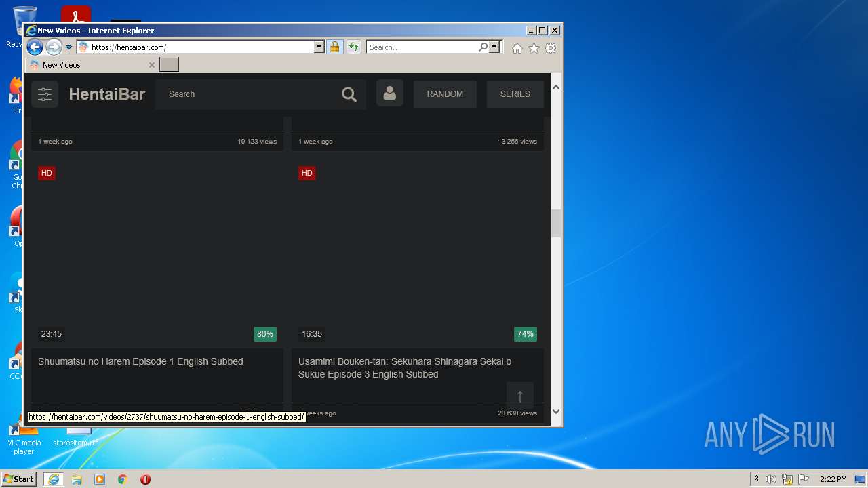Click the Windows Start button
Image resolution: width=868 pixels, height=488 pixels.
click(x=19, y=479)
